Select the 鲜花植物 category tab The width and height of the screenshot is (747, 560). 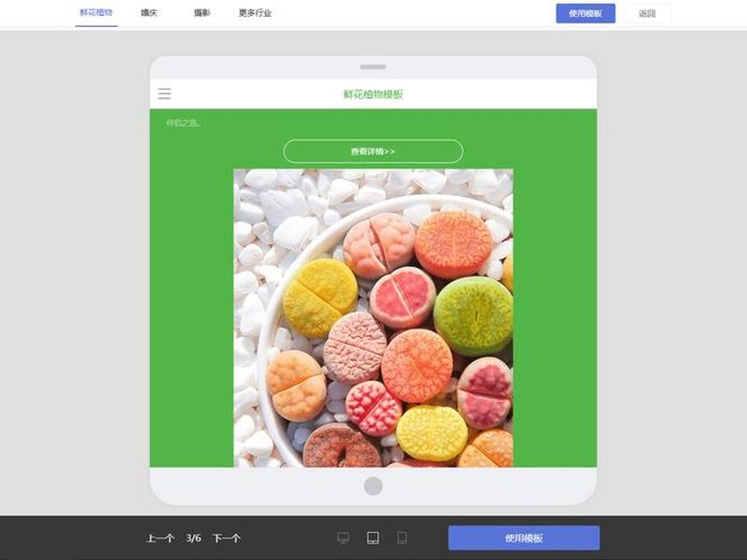click(96, 13)
